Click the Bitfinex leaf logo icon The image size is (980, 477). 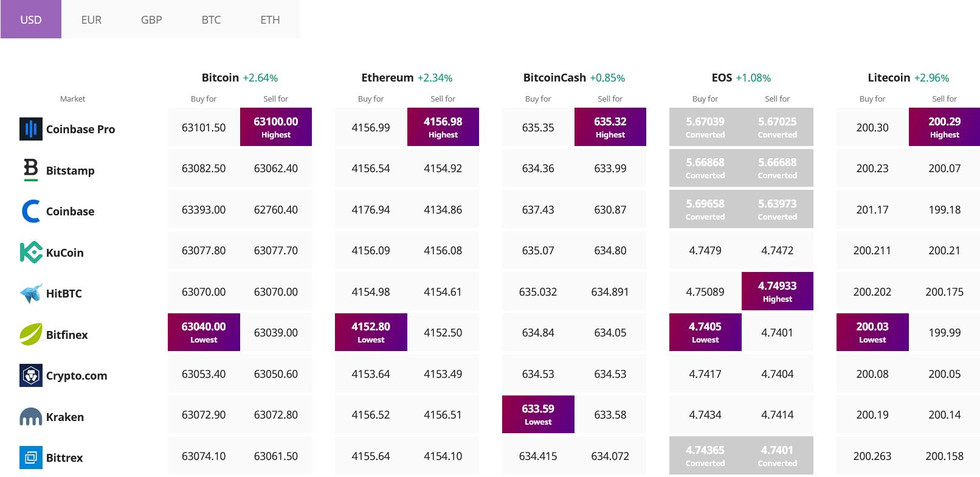(x=31, y=334)
